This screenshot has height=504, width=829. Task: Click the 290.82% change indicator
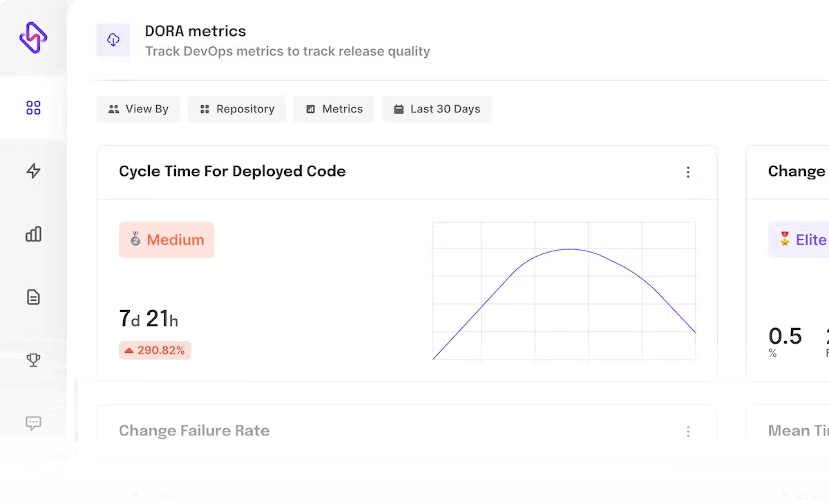[x=155, y=350]
